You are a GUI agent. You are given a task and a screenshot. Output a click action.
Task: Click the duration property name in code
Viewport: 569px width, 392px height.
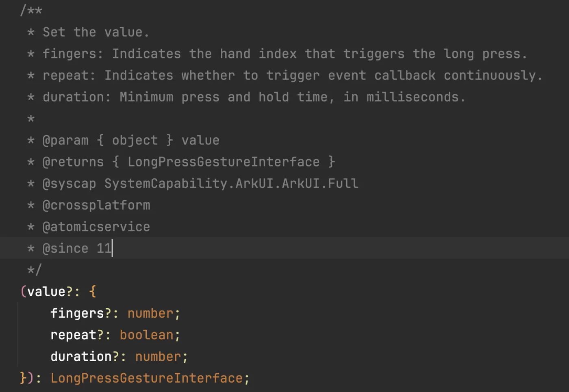pyautogui.click(x=81, y=357)
